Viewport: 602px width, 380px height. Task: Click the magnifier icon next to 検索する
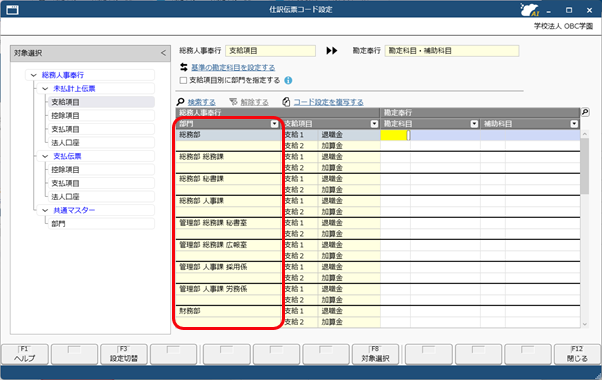point(180,102)
